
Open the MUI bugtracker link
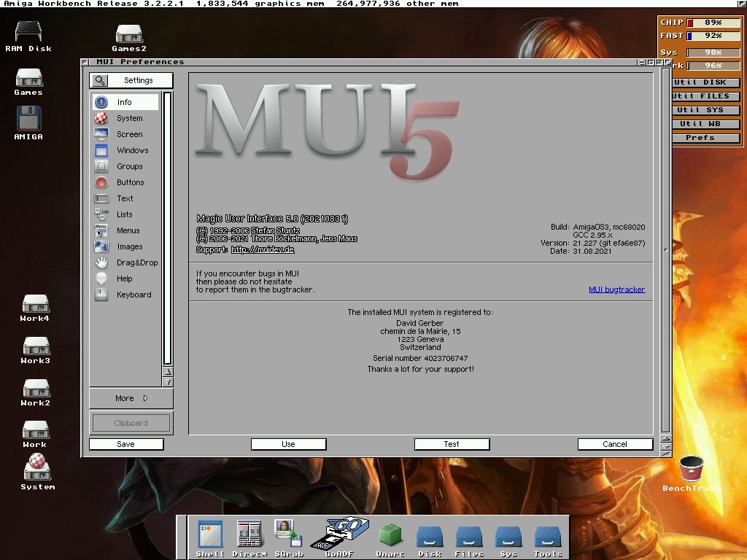(x=617, y=289)
